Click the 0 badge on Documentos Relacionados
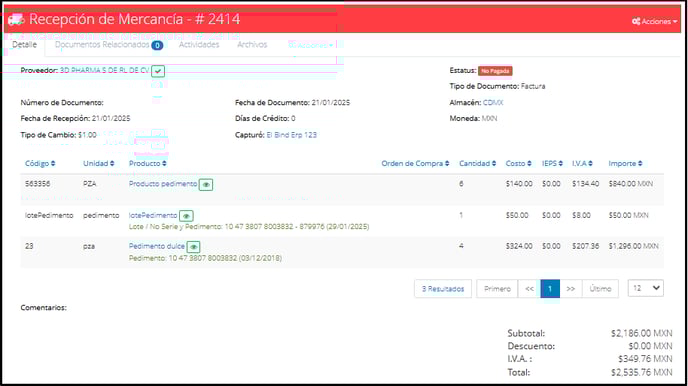This screenshot has height=386, width=688. (157, 45)
